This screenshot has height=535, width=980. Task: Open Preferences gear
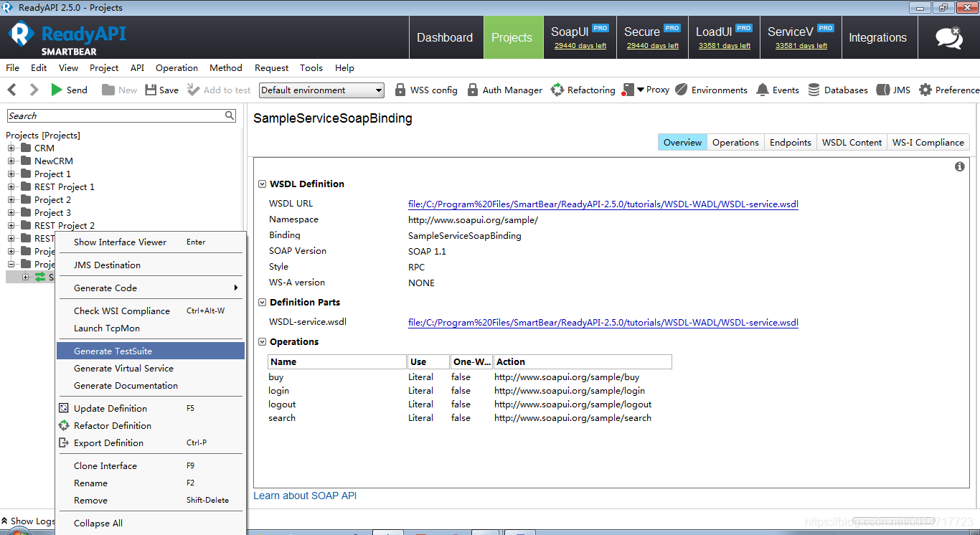pyautogui.click(x=925, y=90)
